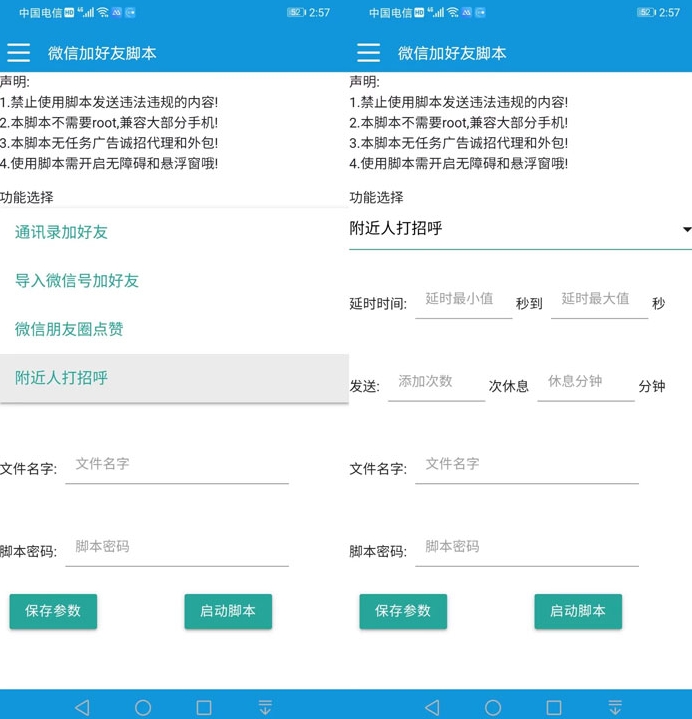Open hamburger menu in left screen

[x=19, y=53]
